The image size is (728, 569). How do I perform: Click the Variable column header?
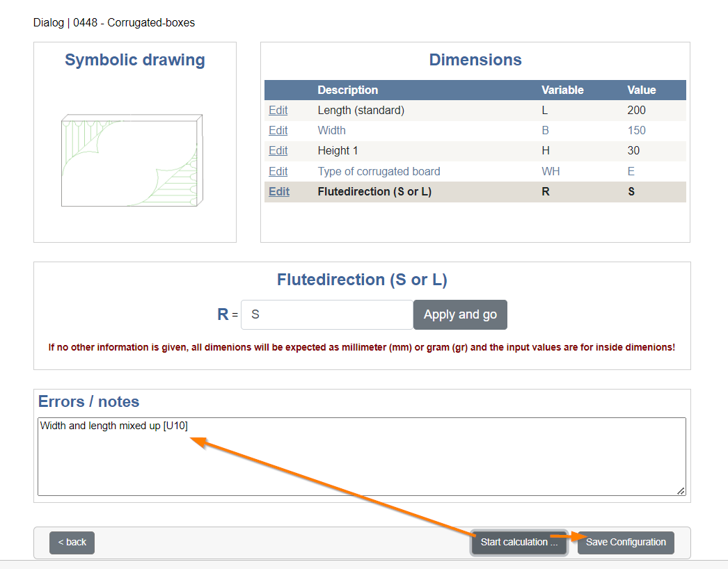pyautogui.click(x=562, y=90)
